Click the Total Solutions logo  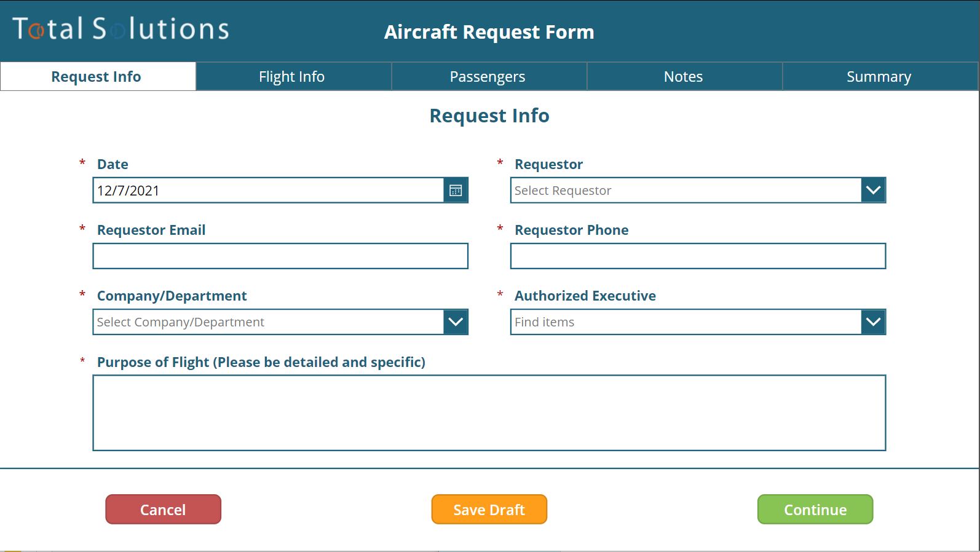coord(121,29)
